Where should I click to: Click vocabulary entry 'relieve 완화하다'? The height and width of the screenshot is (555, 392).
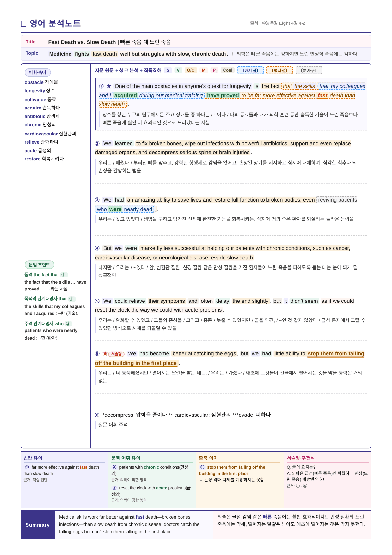coord(41,142)
